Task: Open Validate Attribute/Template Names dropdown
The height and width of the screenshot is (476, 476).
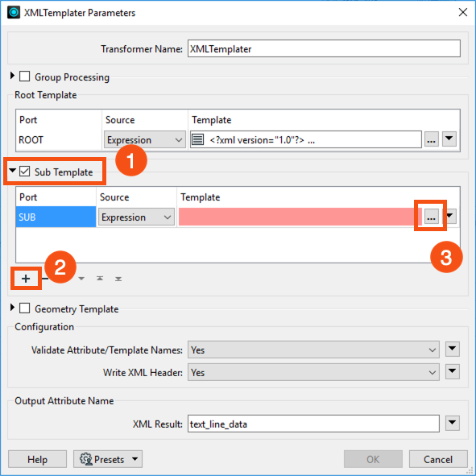Action: pos(313,350)
